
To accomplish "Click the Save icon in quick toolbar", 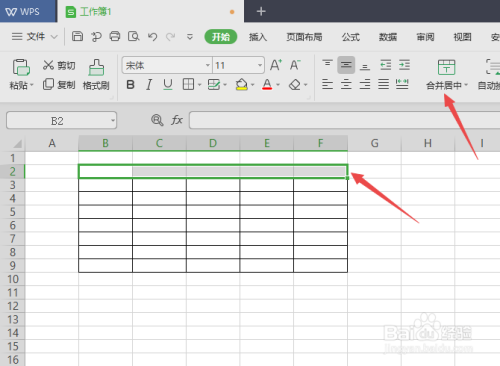I will tap(77, 36).
